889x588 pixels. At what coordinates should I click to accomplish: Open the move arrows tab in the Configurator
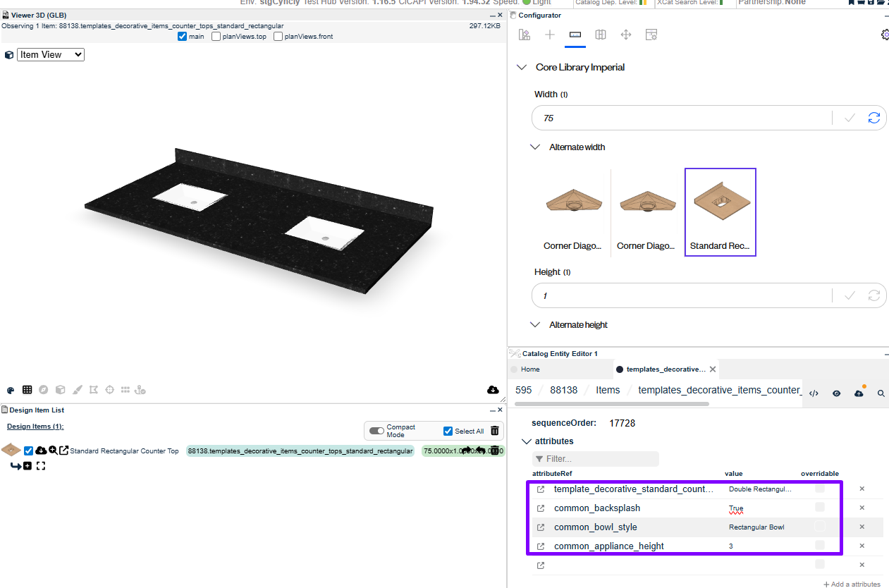(625, 35)
